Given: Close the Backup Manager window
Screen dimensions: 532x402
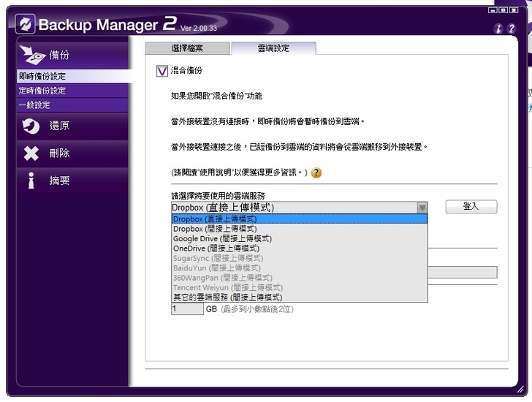Looking at the screenshot, I should coord(514,10).
